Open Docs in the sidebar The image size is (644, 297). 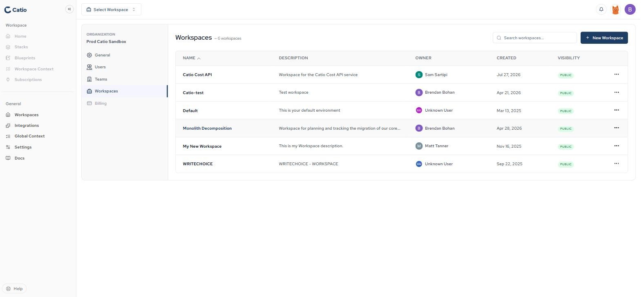pos(20,158)
